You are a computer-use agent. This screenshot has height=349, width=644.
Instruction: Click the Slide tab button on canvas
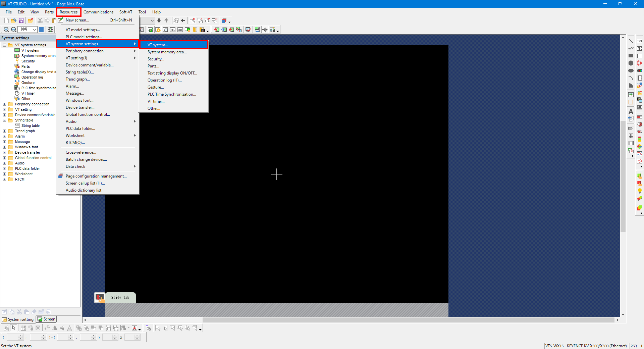coord(120,297)
